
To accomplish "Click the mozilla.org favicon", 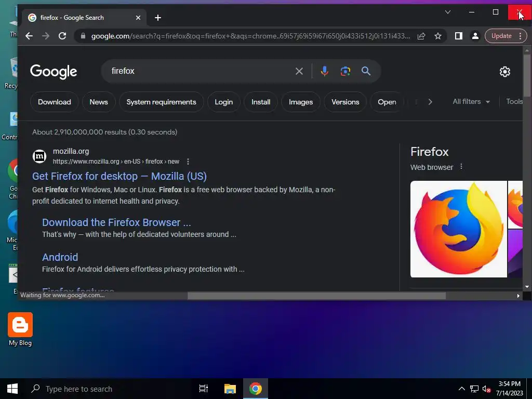I will pyautogui.click(x=39, y=156).
